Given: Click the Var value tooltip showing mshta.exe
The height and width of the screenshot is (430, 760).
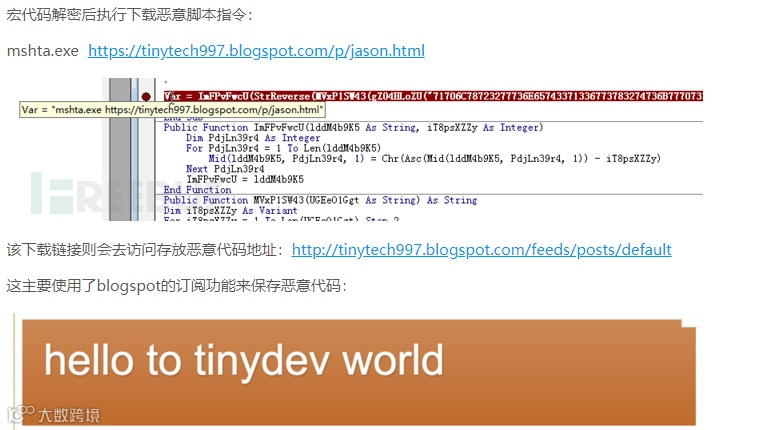Looking at the screenshot, I should (173, 110).
